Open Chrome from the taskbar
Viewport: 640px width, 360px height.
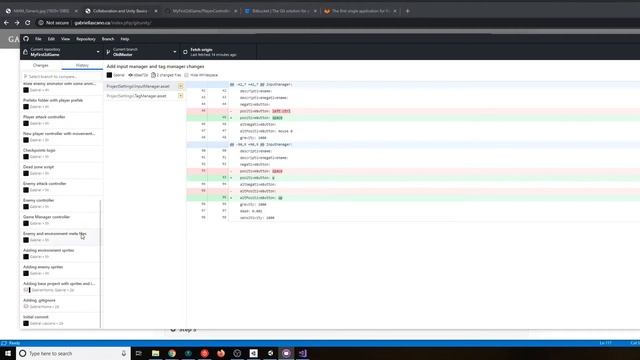(x=172, y=353)
